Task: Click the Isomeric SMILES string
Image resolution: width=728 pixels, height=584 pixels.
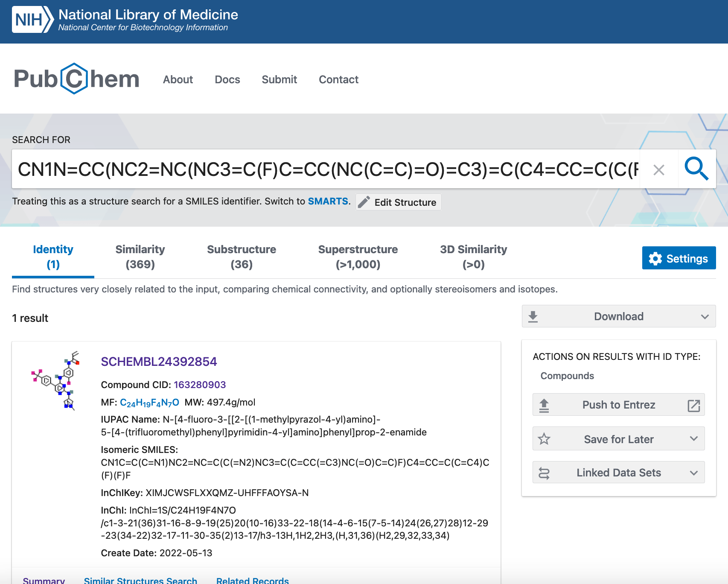Action: tap(295, 469)
